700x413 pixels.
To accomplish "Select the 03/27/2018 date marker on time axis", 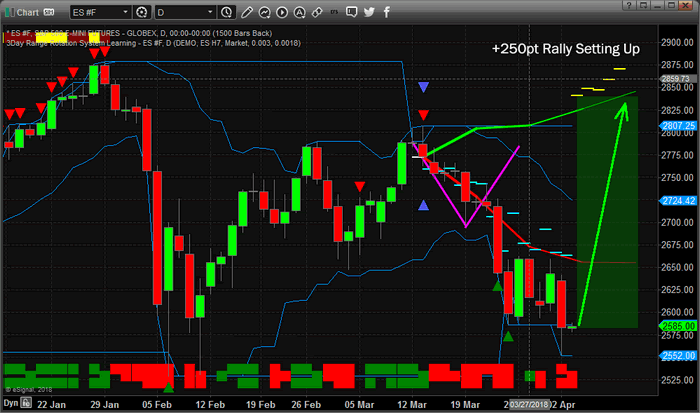I will coord(529,405).
